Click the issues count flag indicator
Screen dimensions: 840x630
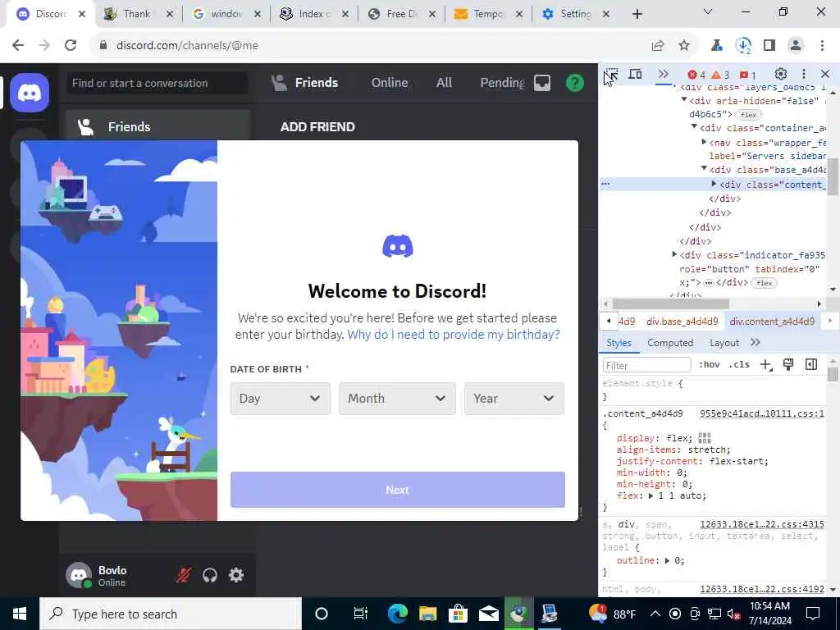[747, 75]
